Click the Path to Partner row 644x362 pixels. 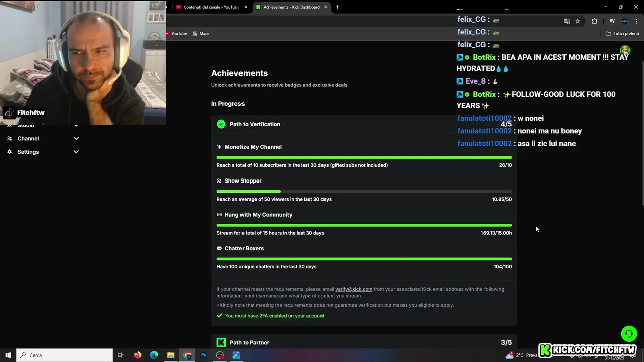coord(364,342)
